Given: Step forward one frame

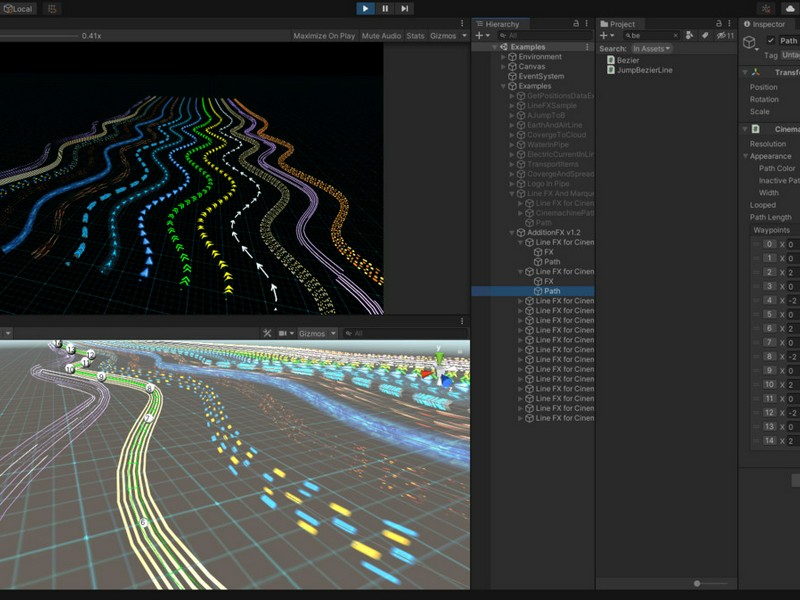Looking at the screenshot, I should [404, 8].
